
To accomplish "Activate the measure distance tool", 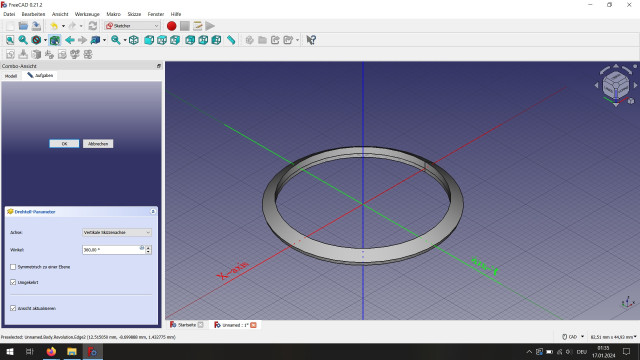I will point(231,40).
